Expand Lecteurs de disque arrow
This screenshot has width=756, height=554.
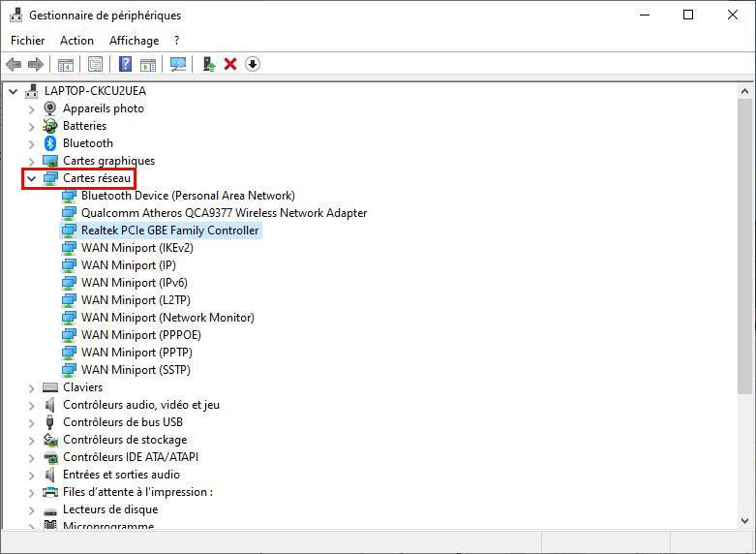(x=31, y=510)
